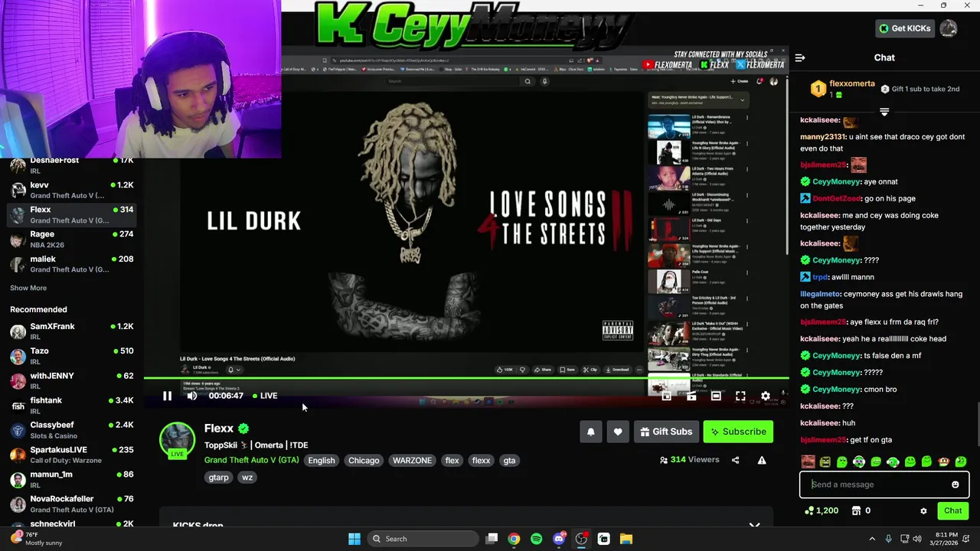Share the stream

735,460
